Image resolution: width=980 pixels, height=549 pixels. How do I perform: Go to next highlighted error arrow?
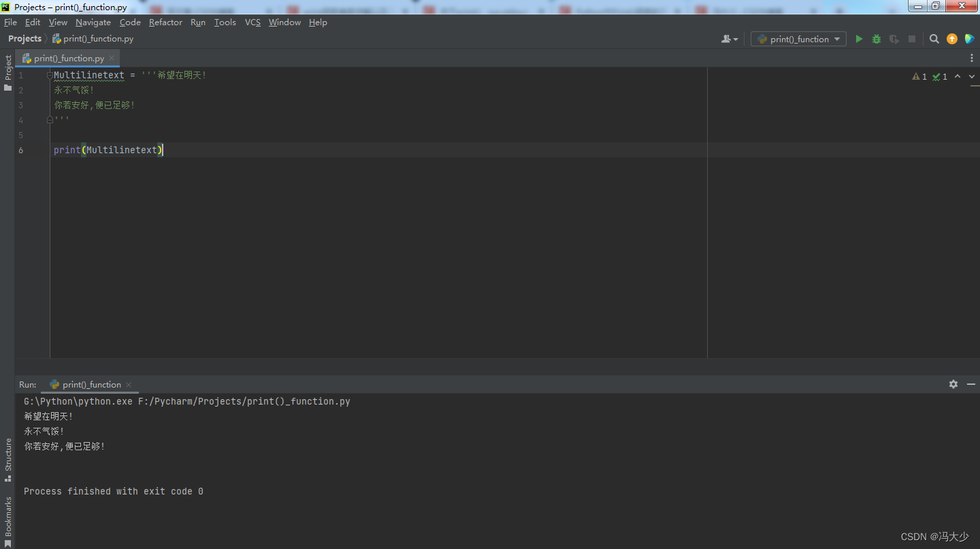tap(972, 76)
